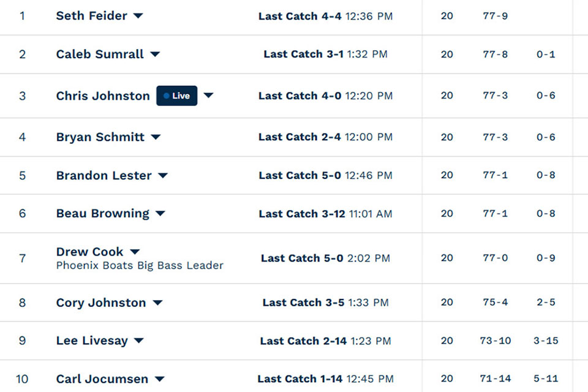
Task: Click the name Seth Feider
Action: tap(91, 16)
